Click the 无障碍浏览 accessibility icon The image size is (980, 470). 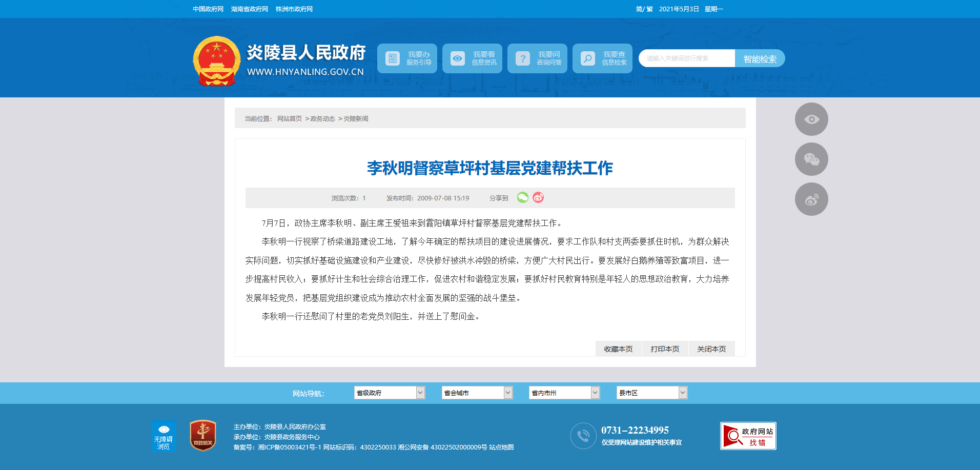coord(164,436)
